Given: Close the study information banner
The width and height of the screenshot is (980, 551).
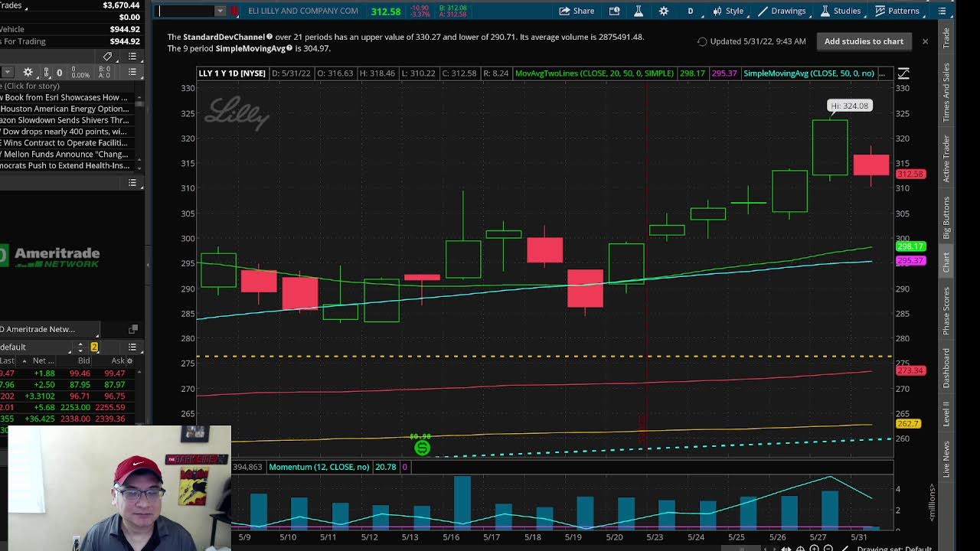Looking at the screenshot, I should click(x=925, y=41).
